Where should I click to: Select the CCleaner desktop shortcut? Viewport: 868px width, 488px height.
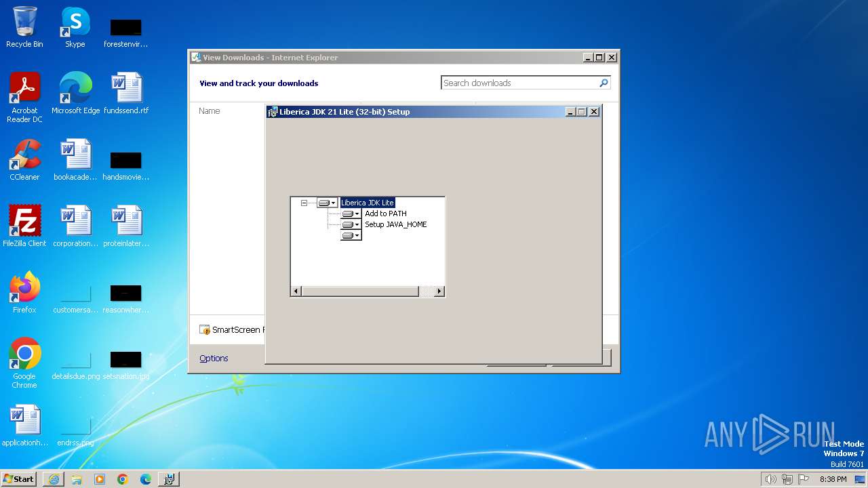[x=24, y=160]
